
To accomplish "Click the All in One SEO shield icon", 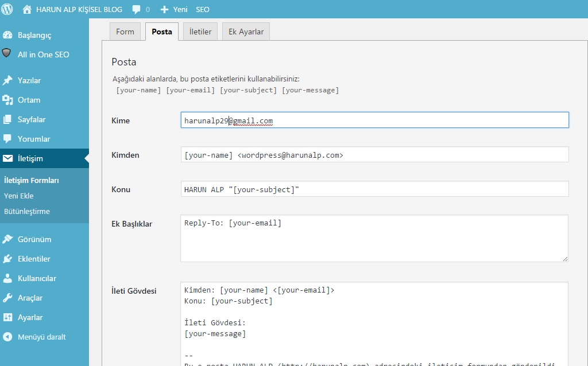I will [7, 54].
